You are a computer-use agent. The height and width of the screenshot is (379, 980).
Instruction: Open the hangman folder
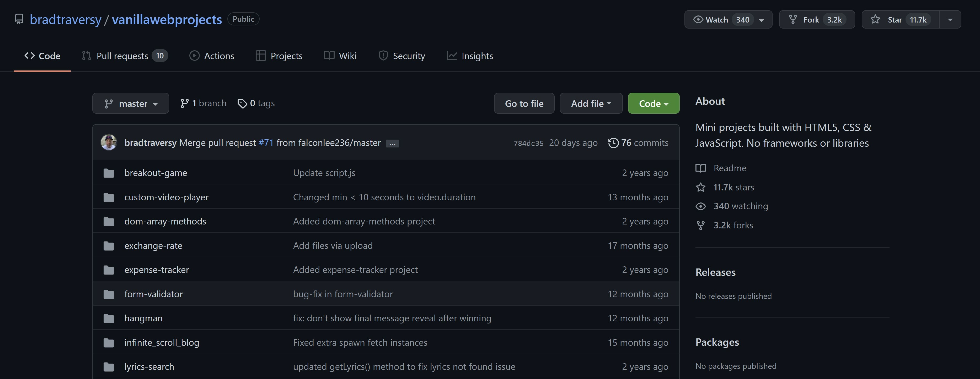pos(143,318)
